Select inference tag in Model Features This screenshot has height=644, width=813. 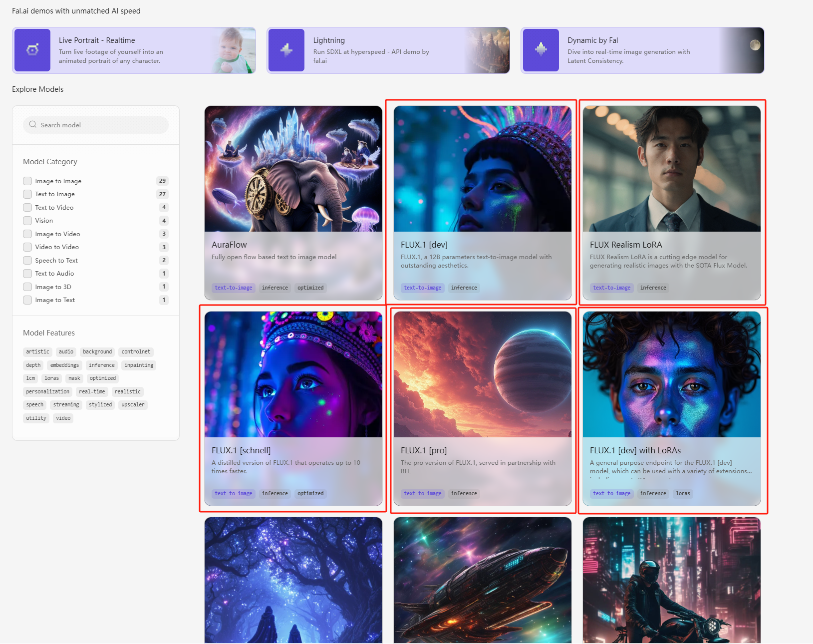point(102,365)
